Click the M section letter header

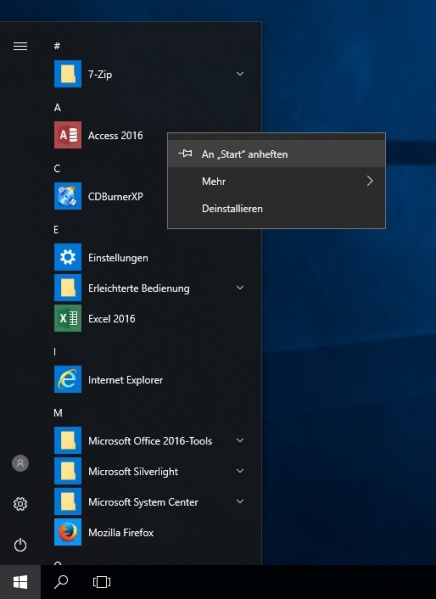(58, 413)
